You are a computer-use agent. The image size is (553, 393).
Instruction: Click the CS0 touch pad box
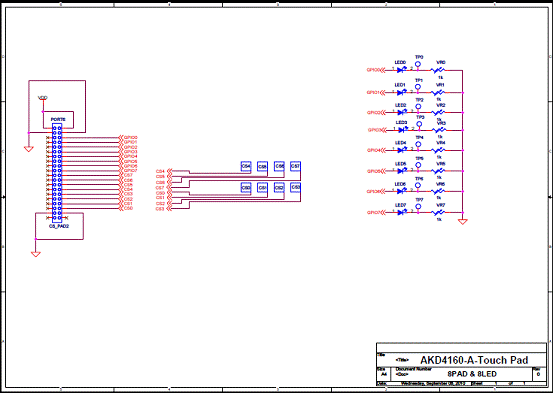[246, 188]
